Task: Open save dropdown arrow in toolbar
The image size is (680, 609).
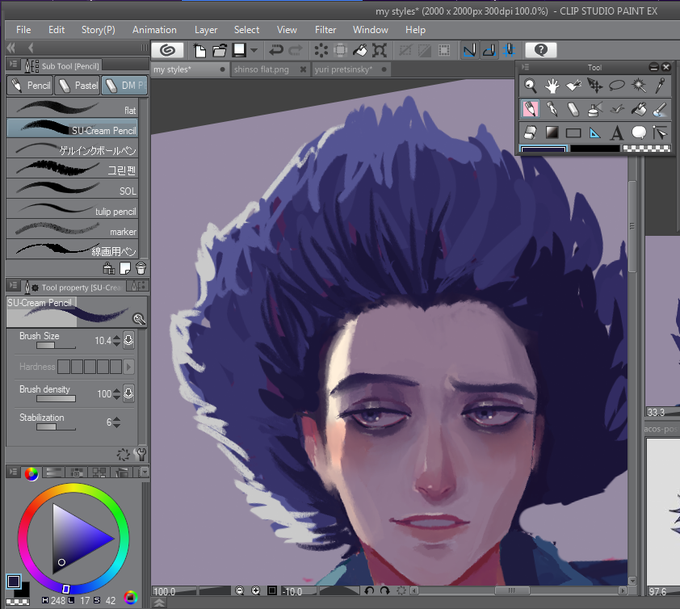Action: coord(254,50)
